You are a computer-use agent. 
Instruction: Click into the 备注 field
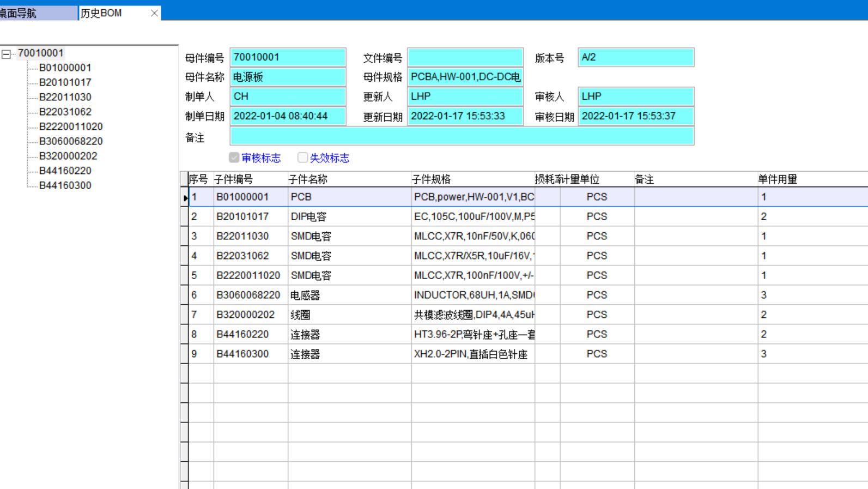click(x=462, y=136)
